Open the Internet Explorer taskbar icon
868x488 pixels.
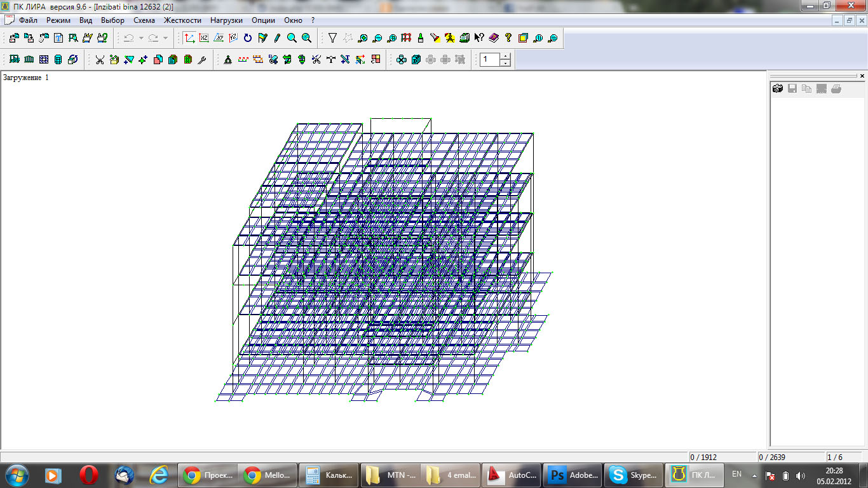[158, 475]
